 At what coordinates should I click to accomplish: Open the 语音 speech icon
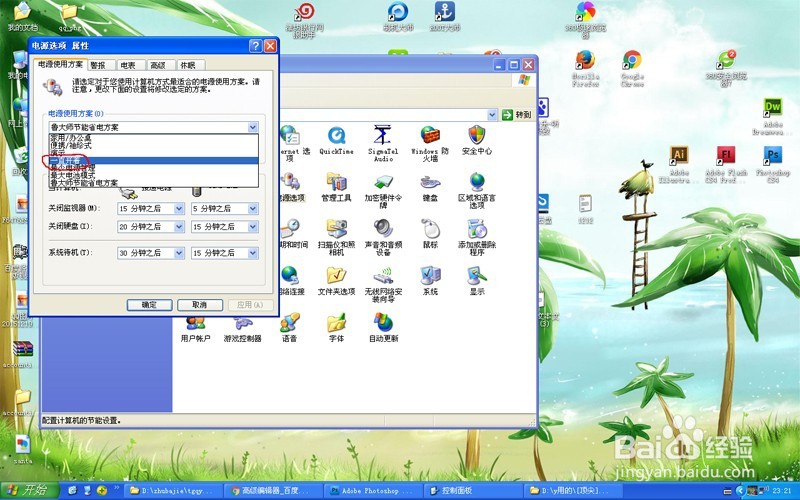[x=289, y=328]
